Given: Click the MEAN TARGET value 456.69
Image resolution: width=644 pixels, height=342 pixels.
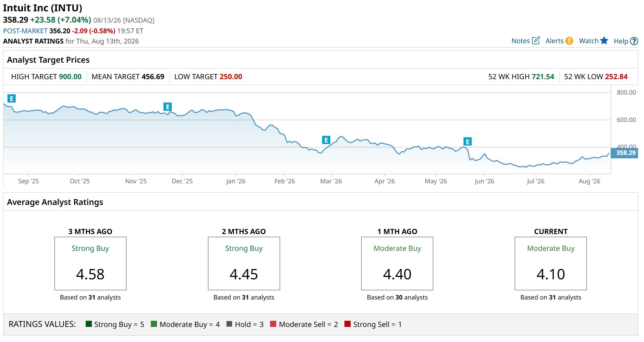Looking at the screenshot, I should click(153, 77).
